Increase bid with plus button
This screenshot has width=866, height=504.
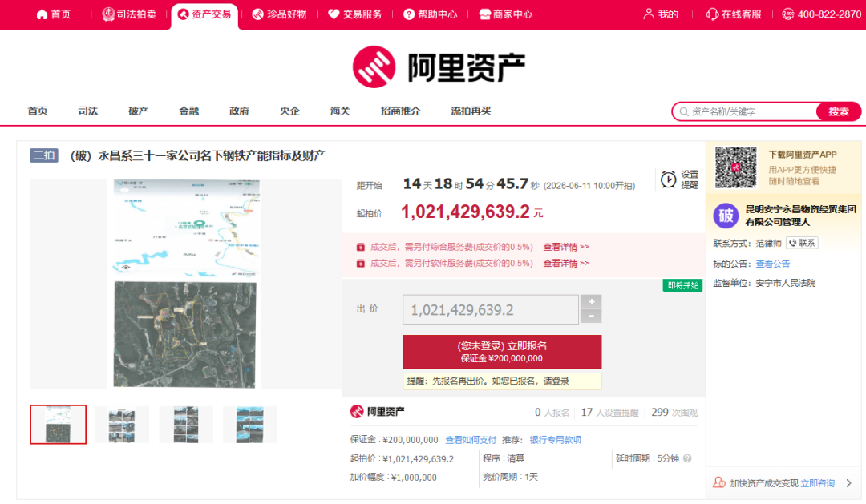click(x=591, y=301)
